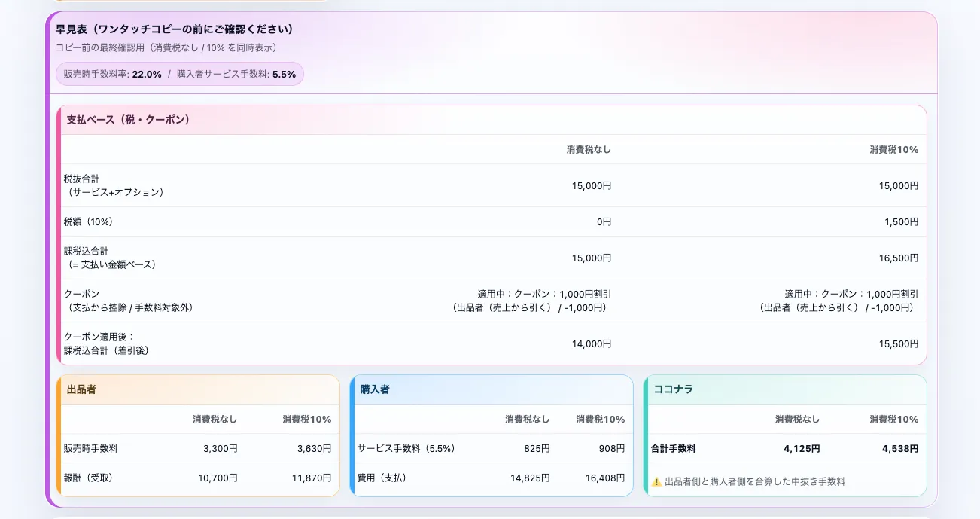This screenshot has width=980, height=519.
Task: Select the 早見表 heading title
Action: [174, 29]
